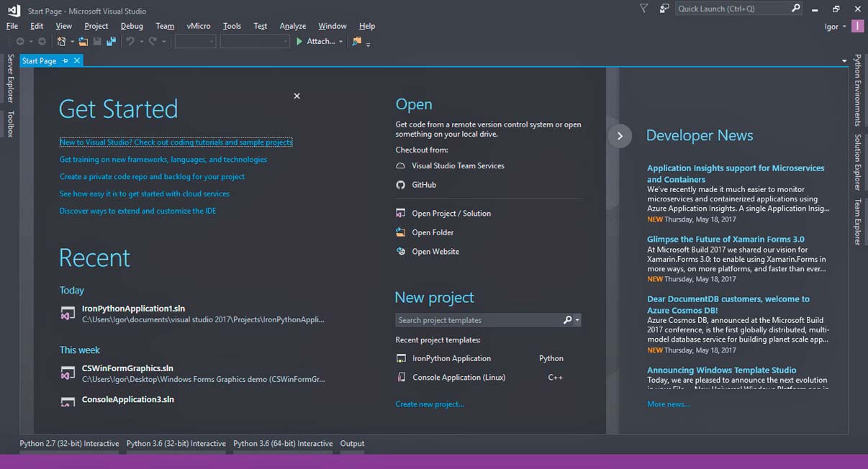Open the Undo history dropdown arrow
868x469 pixels.
point(142,42)
